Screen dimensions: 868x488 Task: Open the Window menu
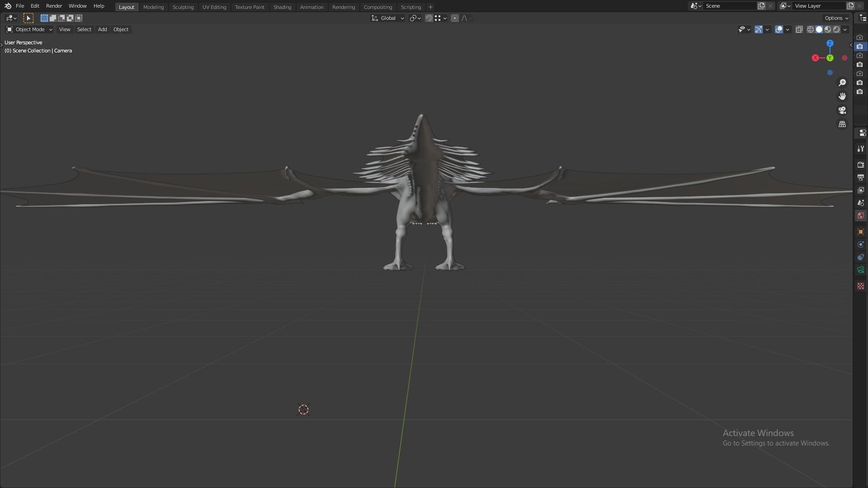click(77, 6)
